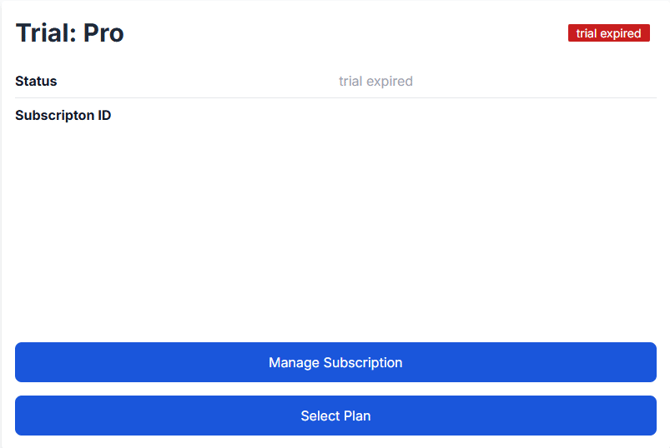
Task: Open subscription management via the blue button
Action: point(335,362)
